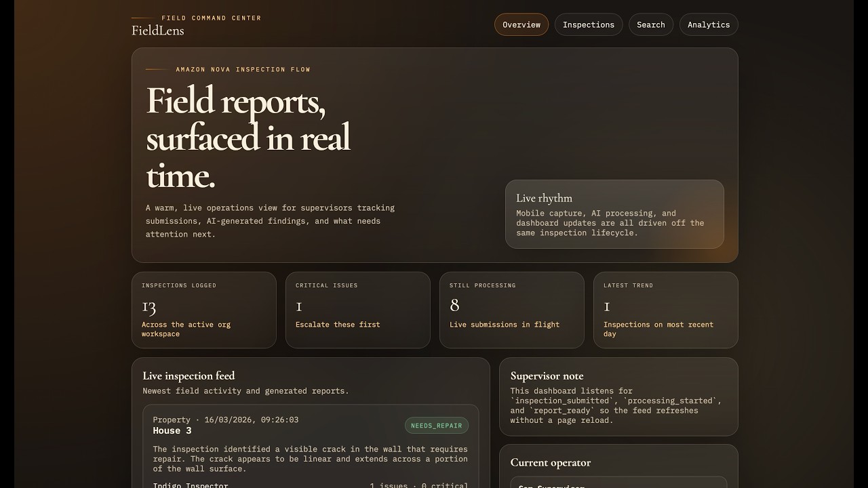Select the Live rhythm info card
Screen dimensions: 868x488
tap(614, 214)
